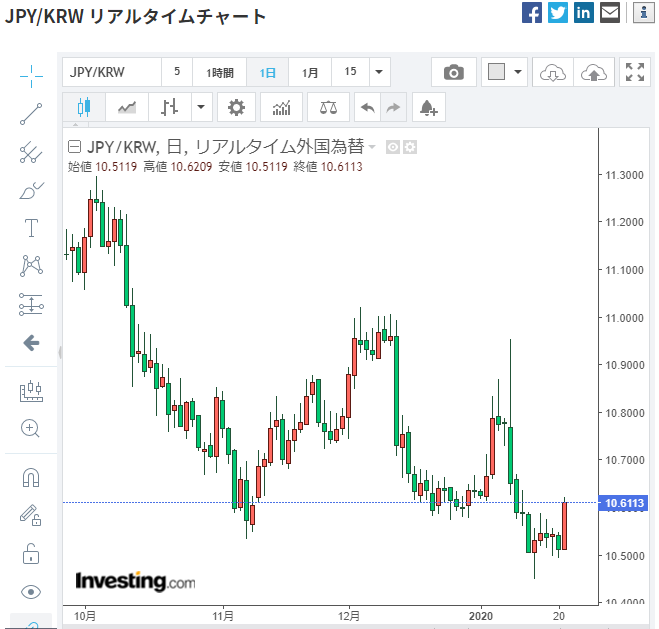The image size is (659, 629).
Task: Open the layout square selector
Action: [496, 72]
